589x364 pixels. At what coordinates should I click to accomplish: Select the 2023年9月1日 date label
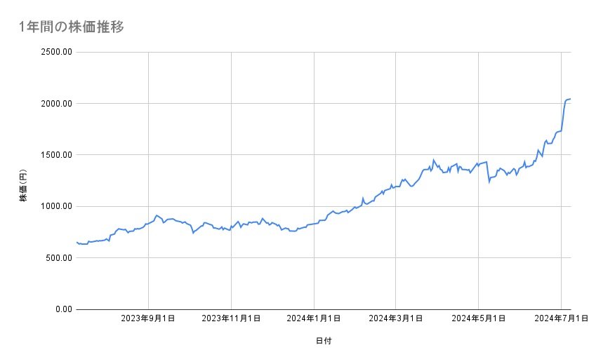click(148, 319)
